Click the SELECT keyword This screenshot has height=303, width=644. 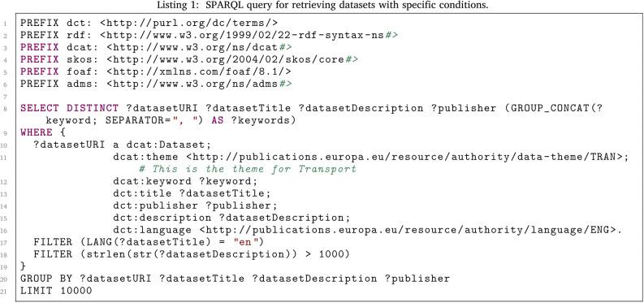click(x=40, y=108)
